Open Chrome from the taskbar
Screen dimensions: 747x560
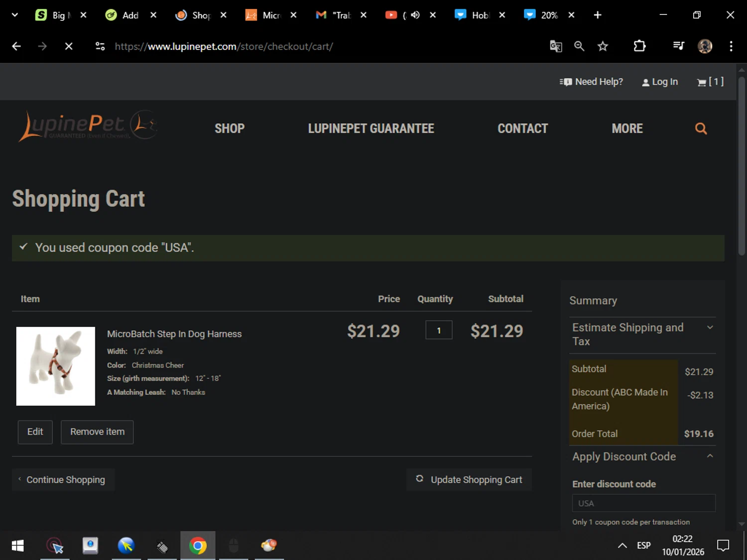(x=198, y=546)
